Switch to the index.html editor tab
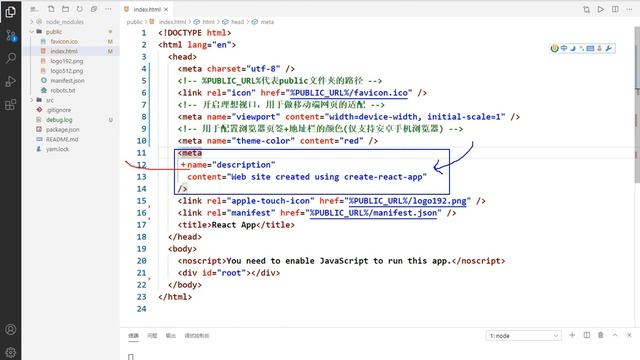 point(147,9)
